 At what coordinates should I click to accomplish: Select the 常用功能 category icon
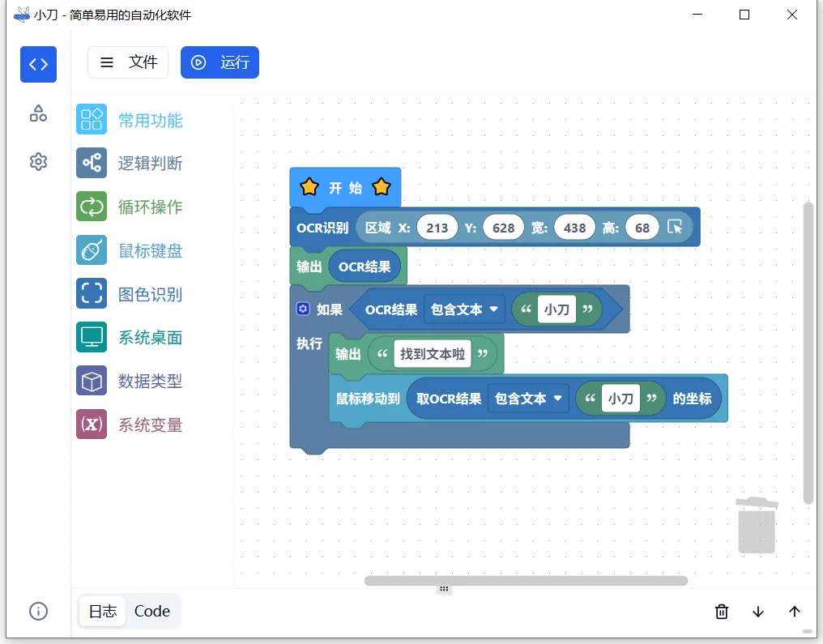[91, 118]
